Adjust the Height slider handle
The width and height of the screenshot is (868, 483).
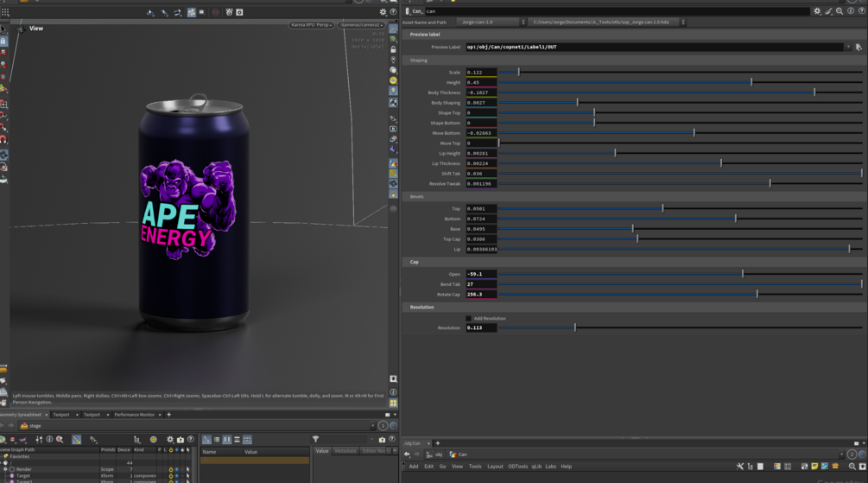click(751, 82)
